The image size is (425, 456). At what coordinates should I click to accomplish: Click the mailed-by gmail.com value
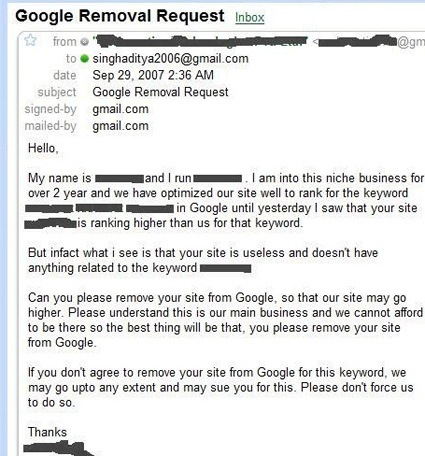coord(120,126)
